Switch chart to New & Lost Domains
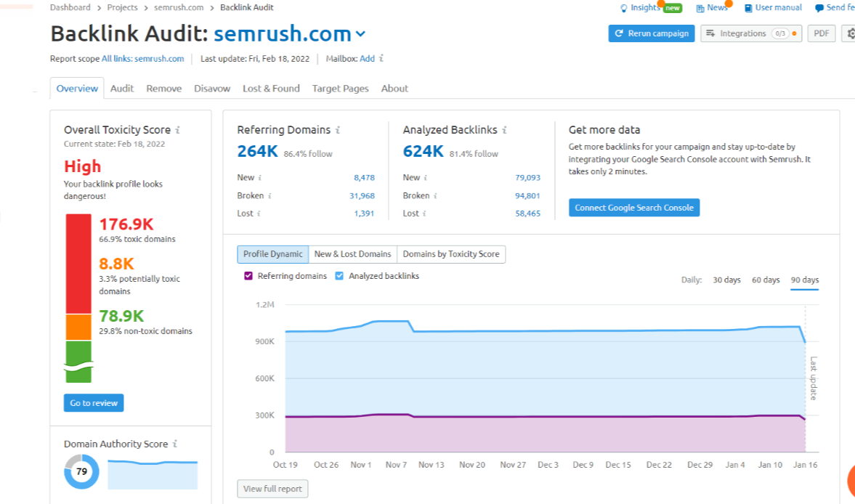This screenshot has height=504, width=855. point(352,254)
